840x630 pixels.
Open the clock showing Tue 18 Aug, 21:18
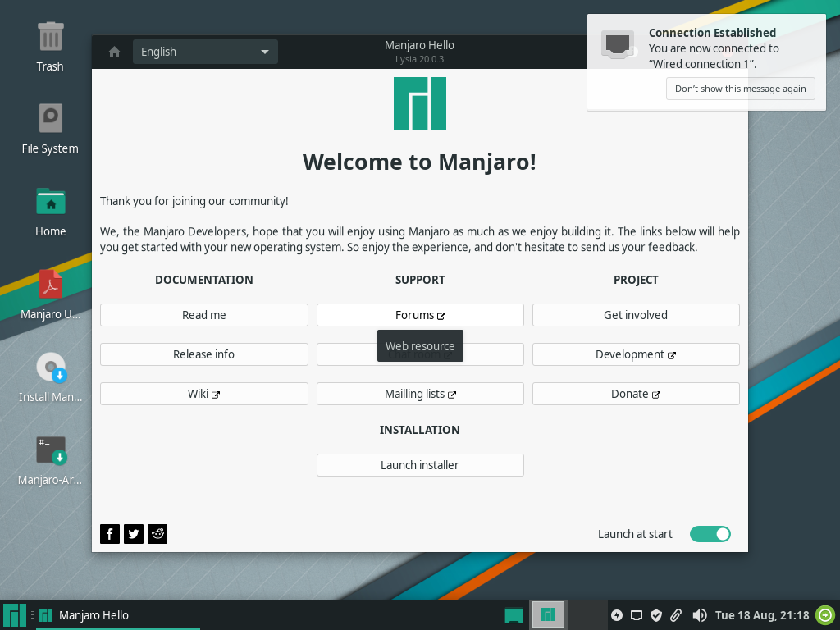point(762,615)
